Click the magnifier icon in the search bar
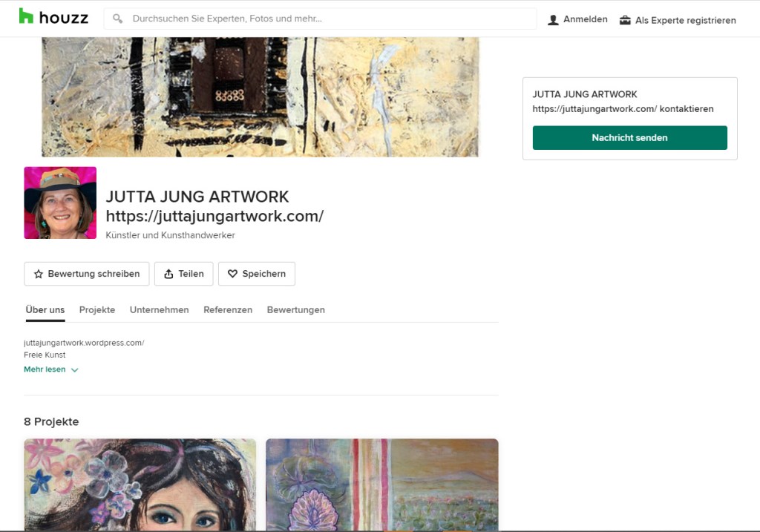The height and width of the screenshot is (532, 760). 118,18
